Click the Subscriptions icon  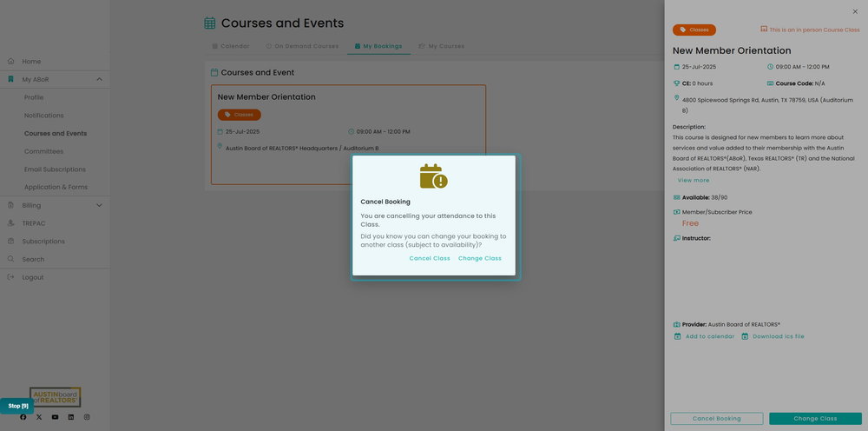(10, 241)
